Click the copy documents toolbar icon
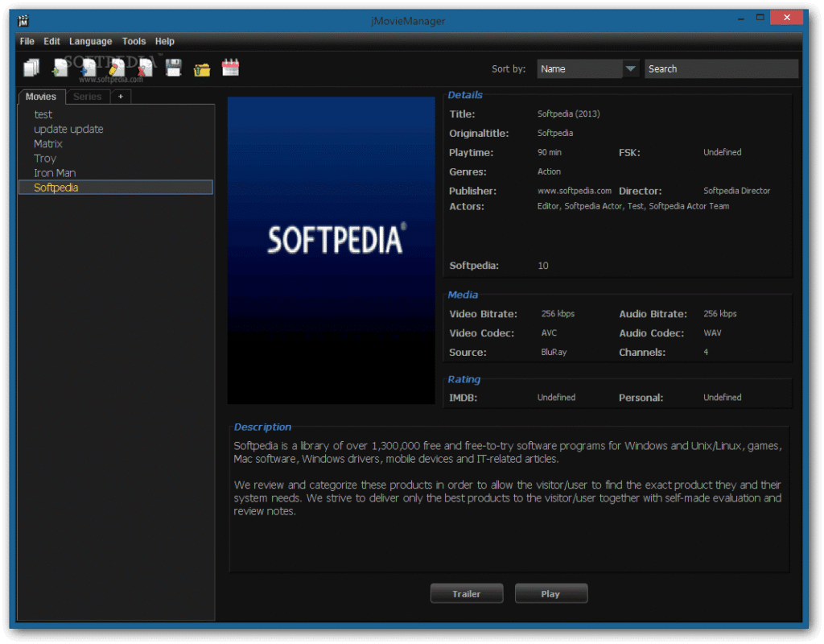The width and height of the screenshot is (824, 644). click(31, 68)
